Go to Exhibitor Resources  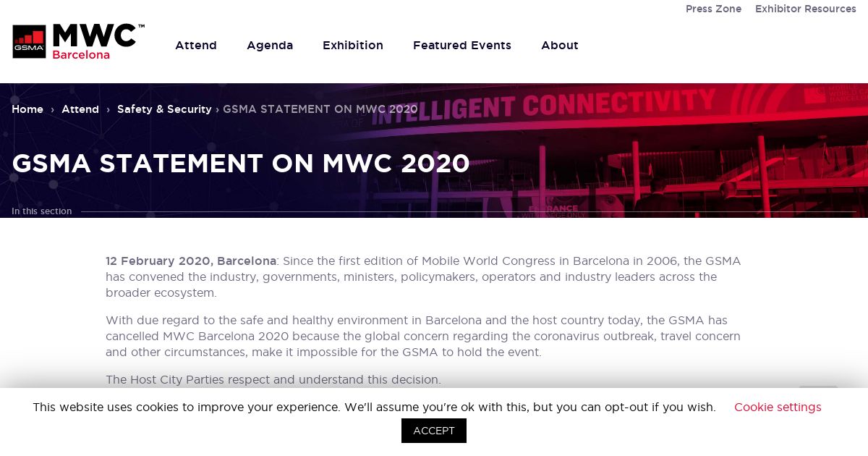click(806, 9)
